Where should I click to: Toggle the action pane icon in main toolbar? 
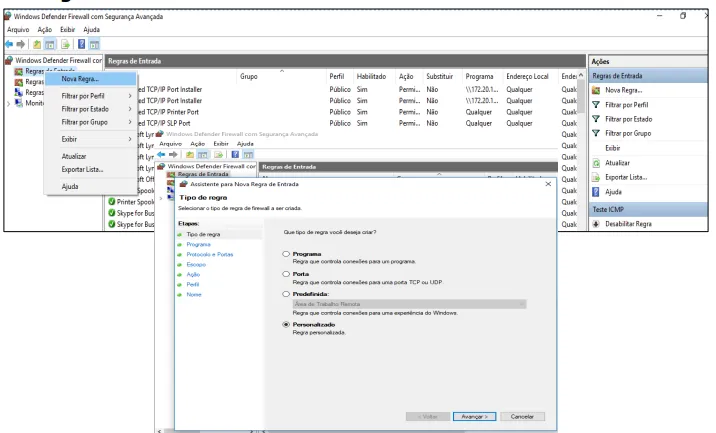tap(94, 44)
